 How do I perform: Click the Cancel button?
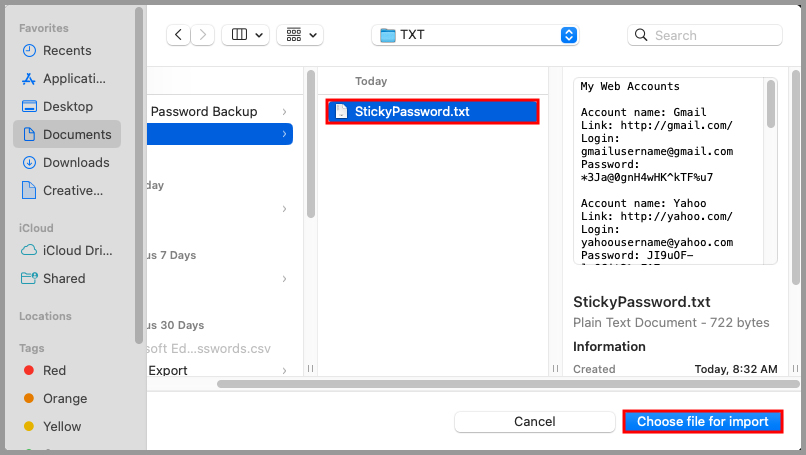point(534,422)
